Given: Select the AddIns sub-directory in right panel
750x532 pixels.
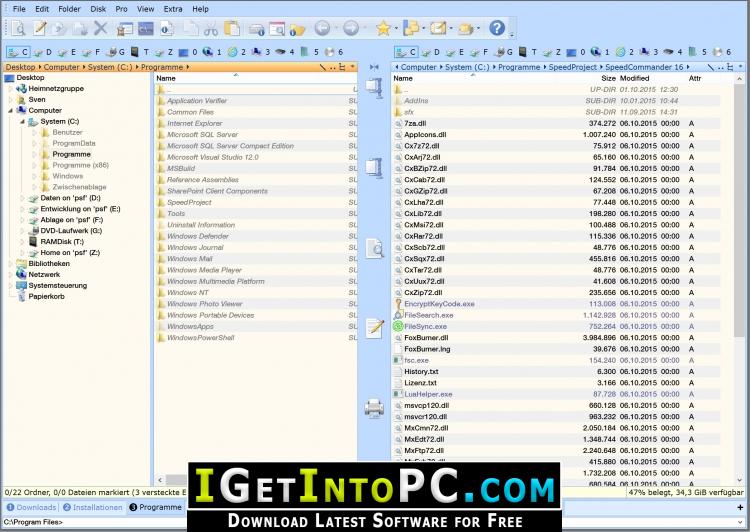Looking at the screenshot, I should [x=416, y=101].
